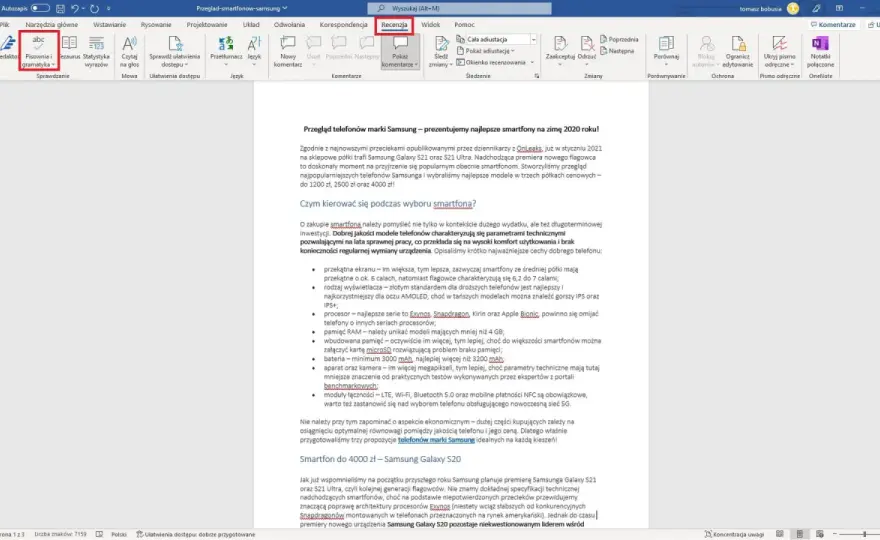The height and width of the screenshot is (540, 880).
Task: Click Liczba znaków count in status bar
Action: pyautogui.click(x=60, y=534)
